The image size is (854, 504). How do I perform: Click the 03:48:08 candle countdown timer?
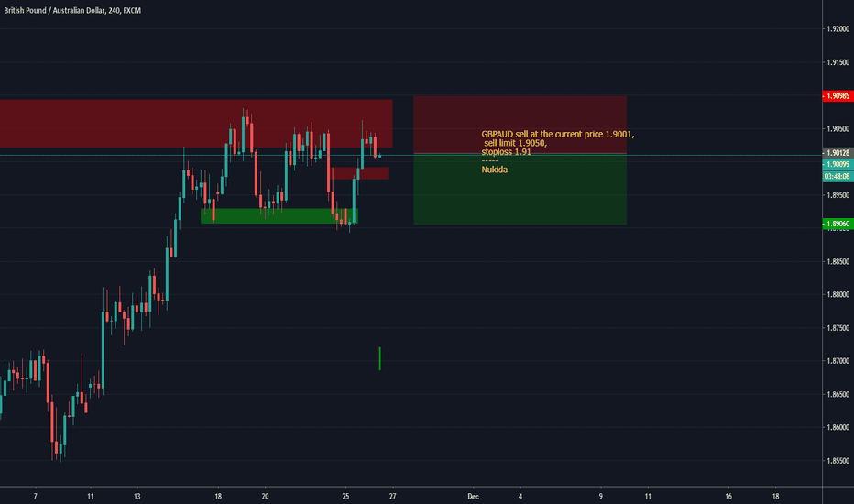tap(838, 175)
